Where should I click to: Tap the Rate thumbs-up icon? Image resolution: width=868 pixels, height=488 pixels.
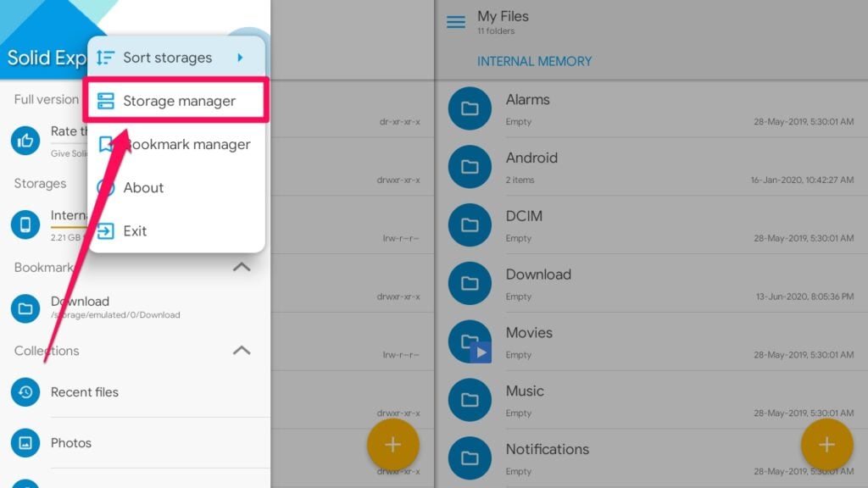coord(25,141)
